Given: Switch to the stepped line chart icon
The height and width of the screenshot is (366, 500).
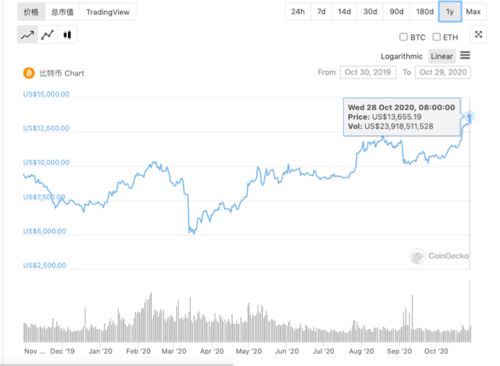Looking at the screenshot, I should tap(48, 35).
